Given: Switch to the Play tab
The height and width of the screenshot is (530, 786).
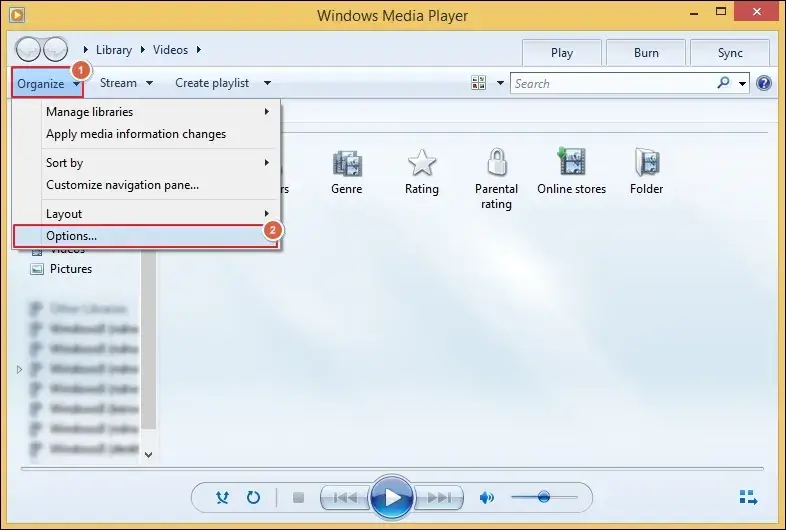Looking at the screenshot, I should point(561,53).
